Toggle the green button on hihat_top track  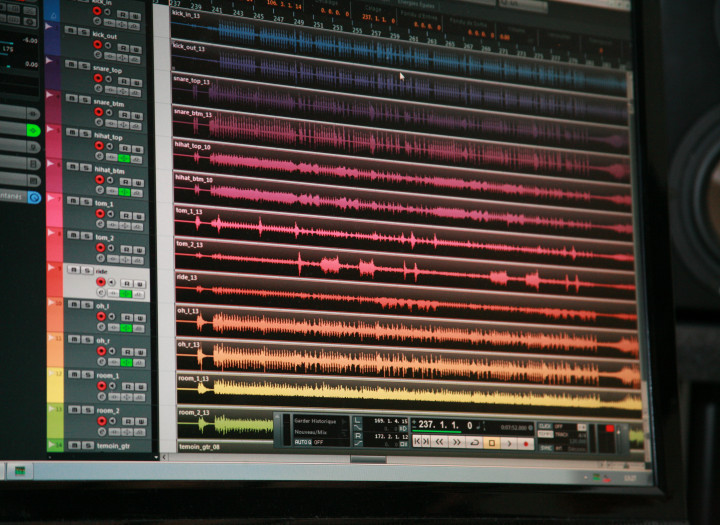[125, 158]
